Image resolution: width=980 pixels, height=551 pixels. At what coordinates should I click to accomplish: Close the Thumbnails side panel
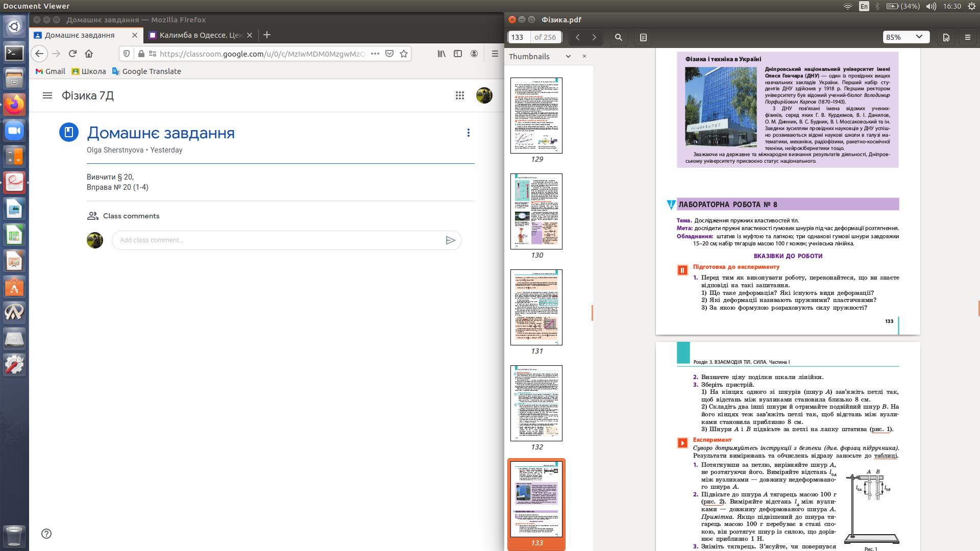pos(584,56)
